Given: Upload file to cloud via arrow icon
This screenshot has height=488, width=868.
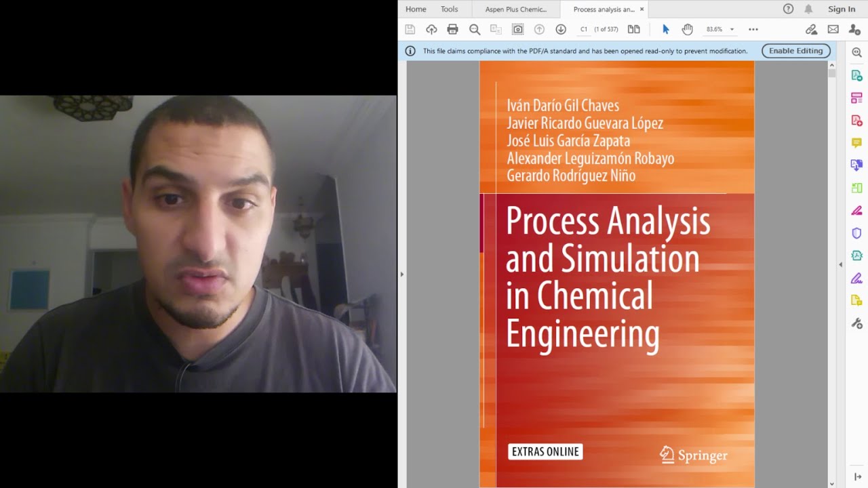Looking at the screenshot, I should tap(431, 29).
